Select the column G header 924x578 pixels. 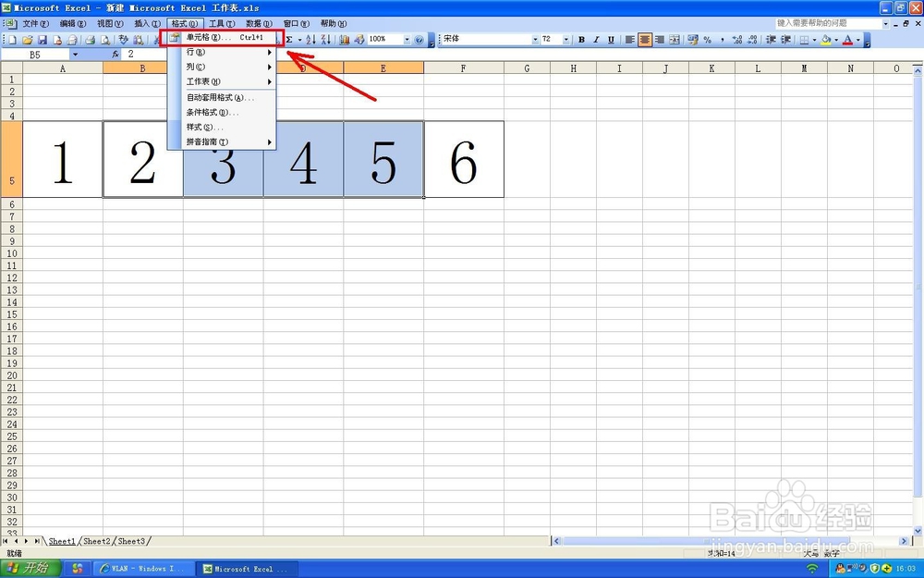(x=527, y=68)
